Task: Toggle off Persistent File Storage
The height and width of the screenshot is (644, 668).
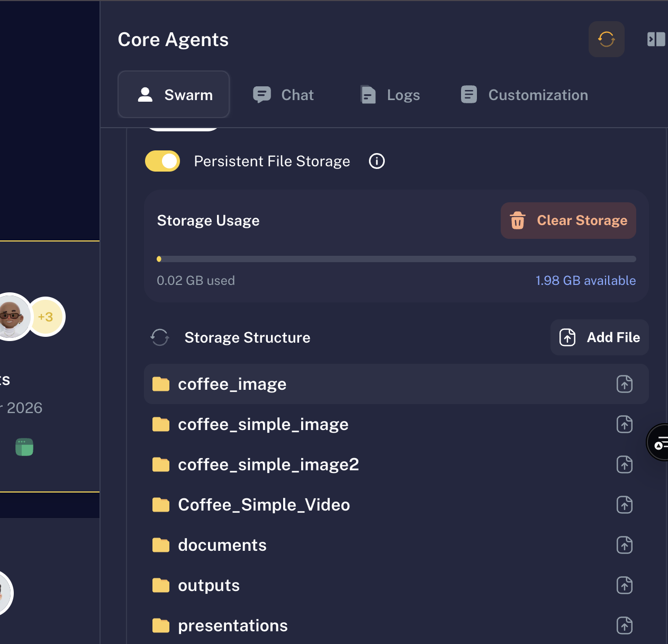Action: click(162, 161)
